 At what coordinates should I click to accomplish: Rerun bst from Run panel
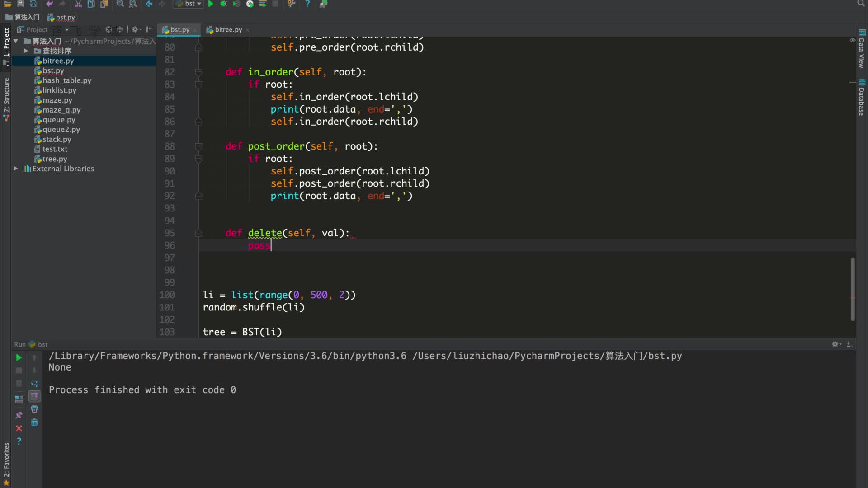pyautogui.click(x=19, y=357)
